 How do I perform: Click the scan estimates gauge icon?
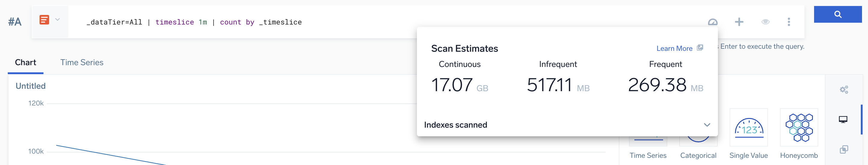712,22
